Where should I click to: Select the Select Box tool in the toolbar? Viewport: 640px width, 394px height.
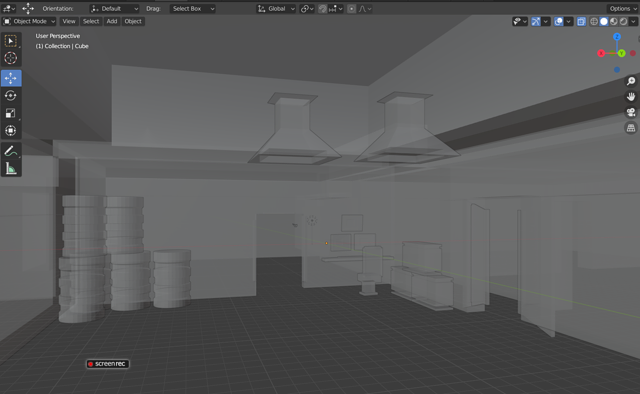click(x=11, y=41)
